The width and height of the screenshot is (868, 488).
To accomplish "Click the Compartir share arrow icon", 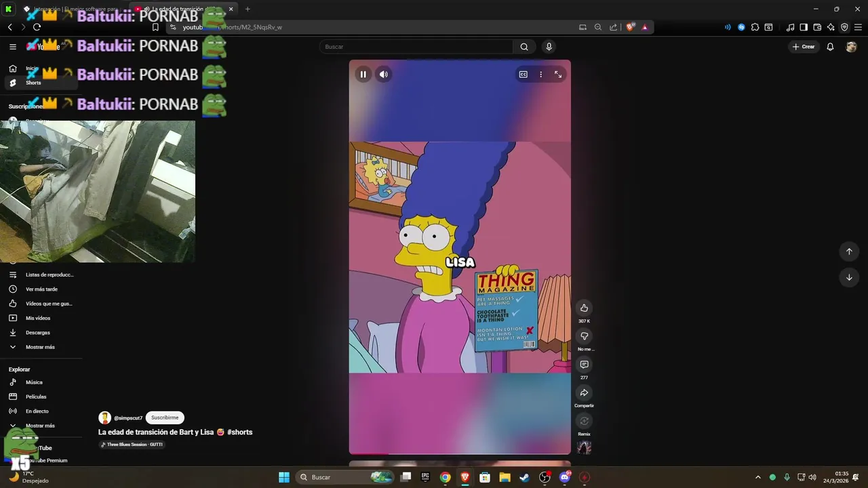I will click(x=584, y=393).
